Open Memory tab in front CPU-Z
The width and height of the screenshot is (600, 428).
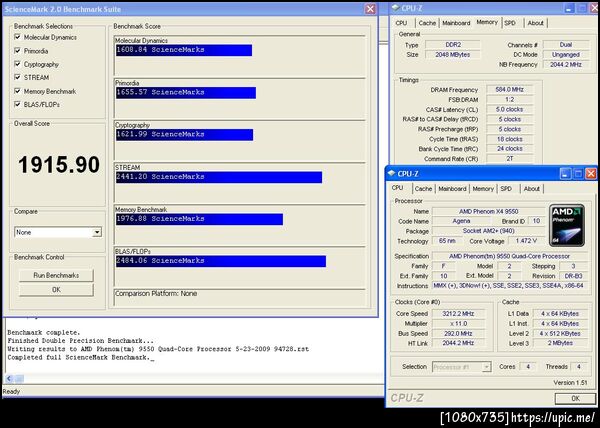click(x=483, y=189)
